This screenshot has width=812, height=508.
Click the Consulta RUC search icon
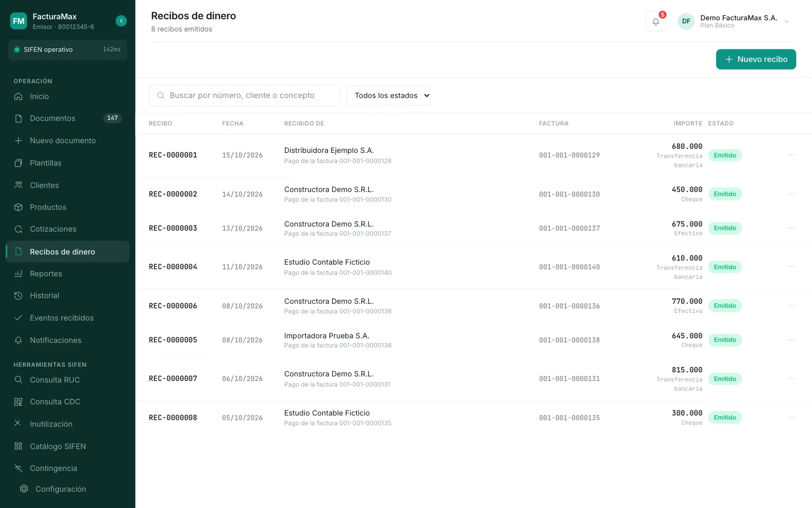pyautogui.click(x=18, y=380)
